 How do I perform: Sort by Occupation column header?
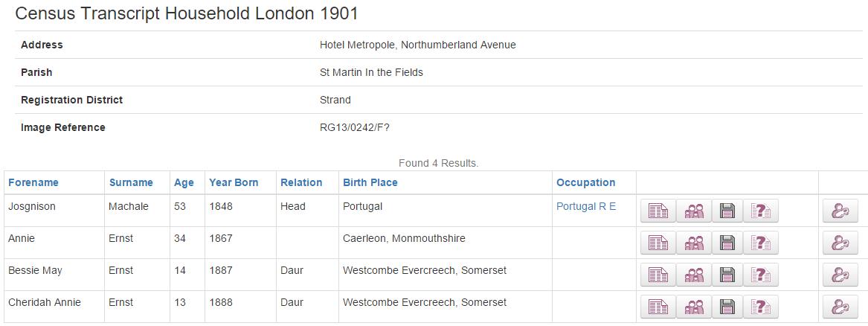coord(585,182)
